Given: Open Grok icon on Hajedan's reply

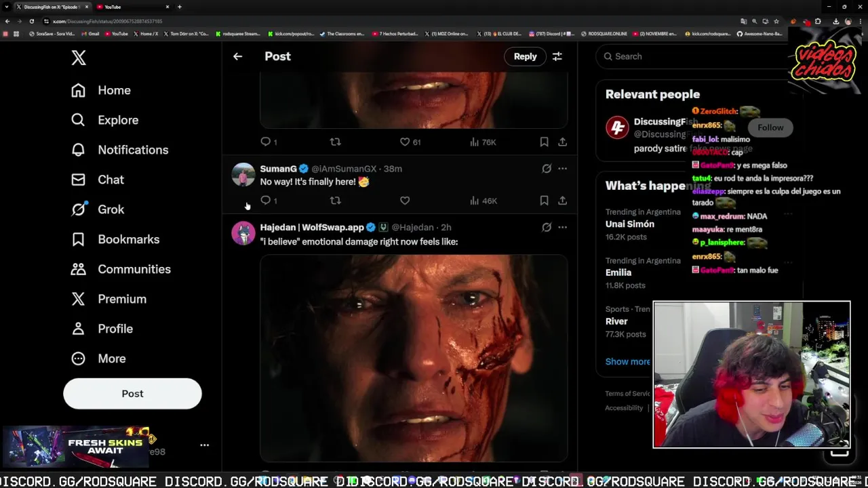Looking at the screenshot, I should tap(547, 227).
